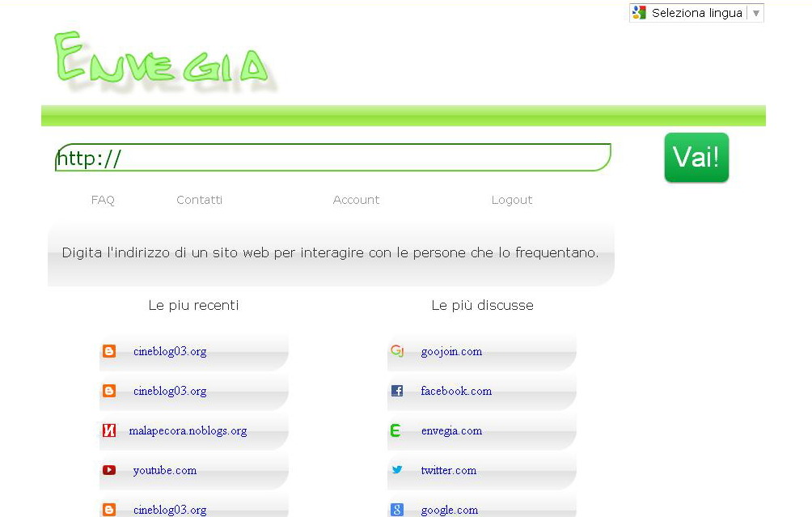Click the green Envegia E icon in the list
This screenshot has height=517, width=812.
[395, 431]
